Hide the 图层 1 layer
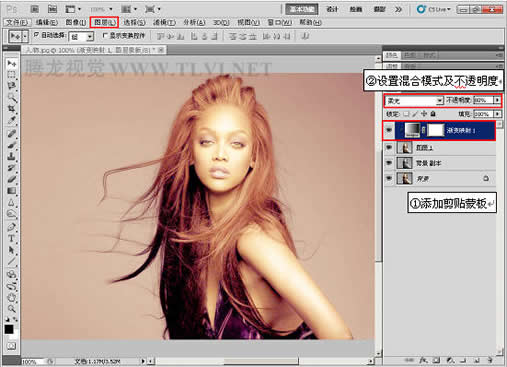 coord(389,147)
